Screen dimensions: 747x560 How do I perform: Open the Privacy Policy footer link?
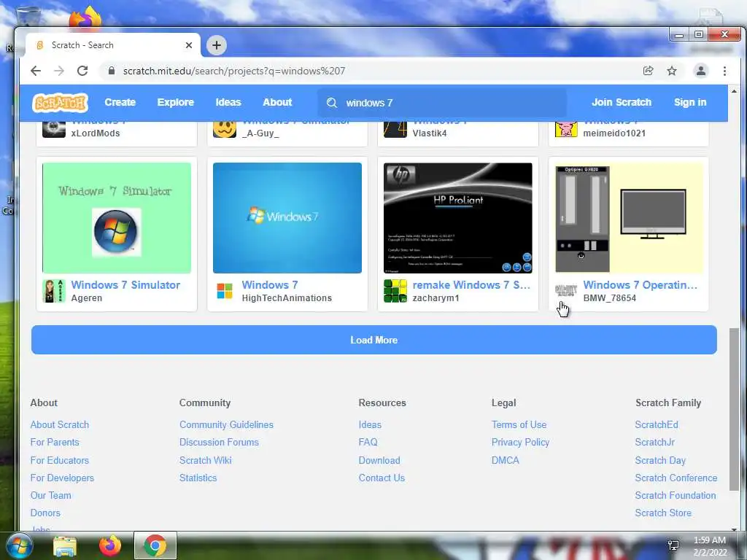520,442
